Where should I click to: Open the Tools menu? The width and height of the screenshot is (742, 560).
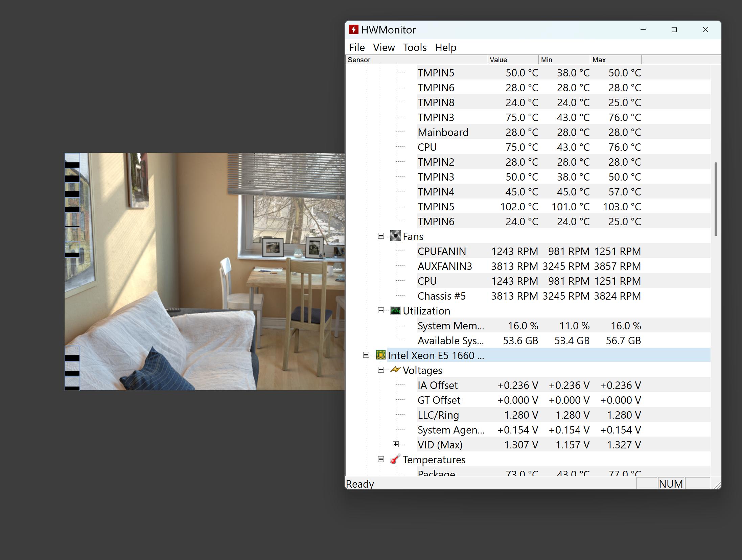click(415, 47)
